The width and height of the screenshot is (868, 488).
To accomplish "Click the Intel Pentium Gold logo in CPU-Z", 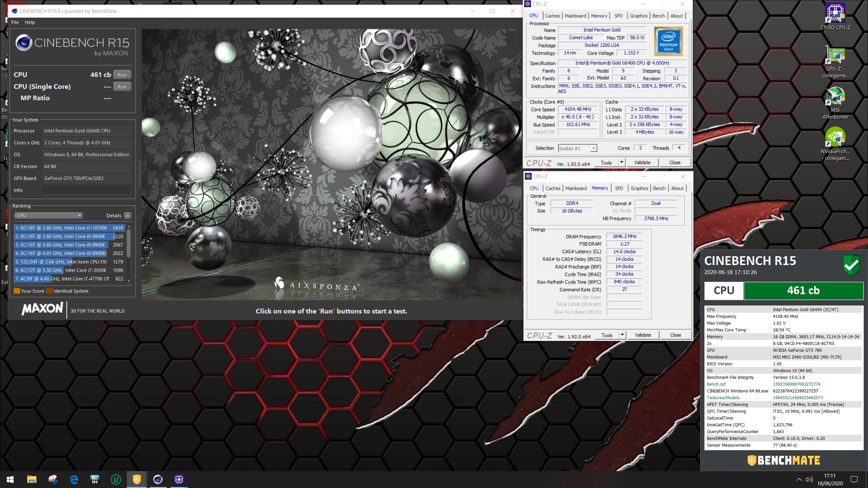I will pos(668,42).
